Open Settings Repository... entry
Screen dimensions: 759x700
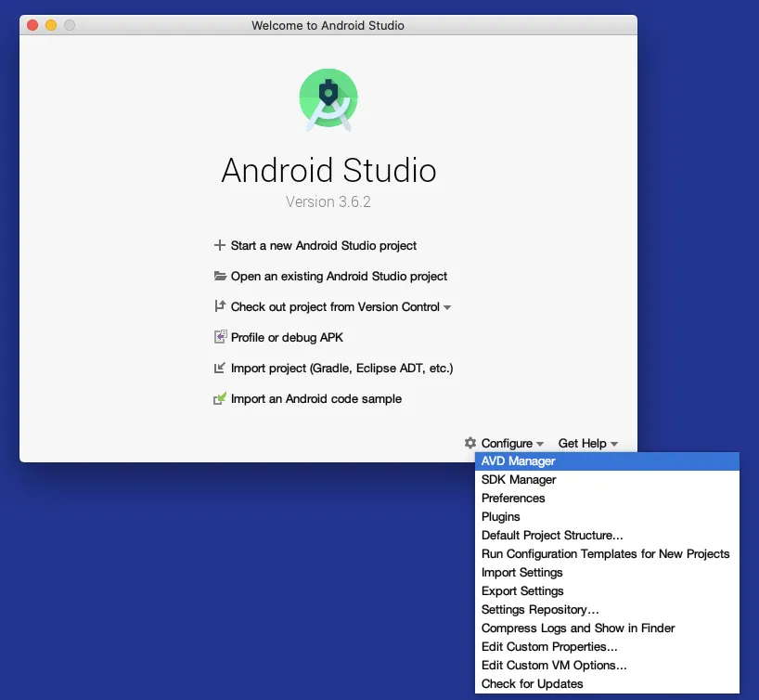tap(607, 609)
